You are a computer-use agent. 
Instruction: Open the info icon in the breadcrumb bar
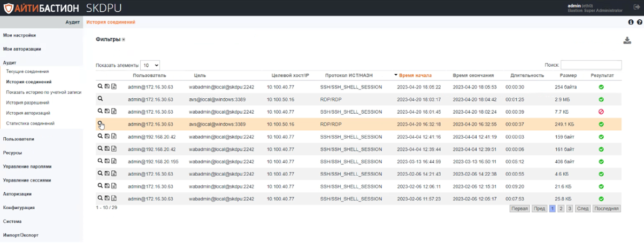coord(631,22)
